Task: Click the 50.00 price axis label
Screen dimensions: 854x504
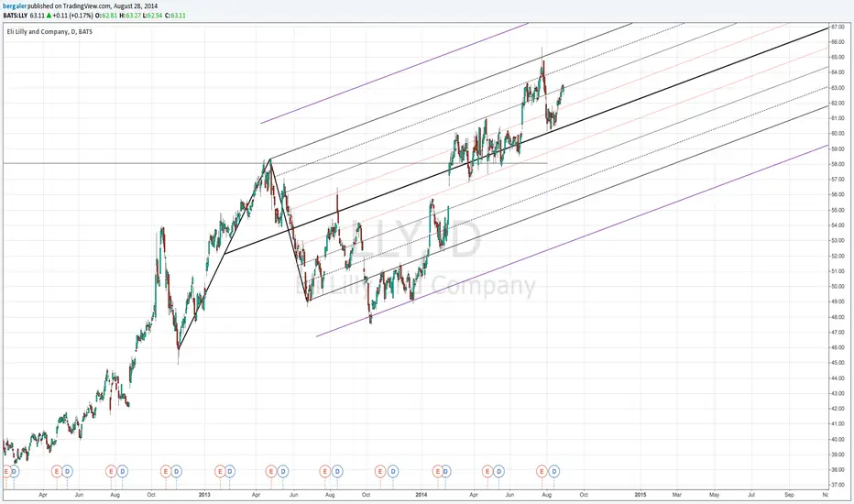Action: 838,286
